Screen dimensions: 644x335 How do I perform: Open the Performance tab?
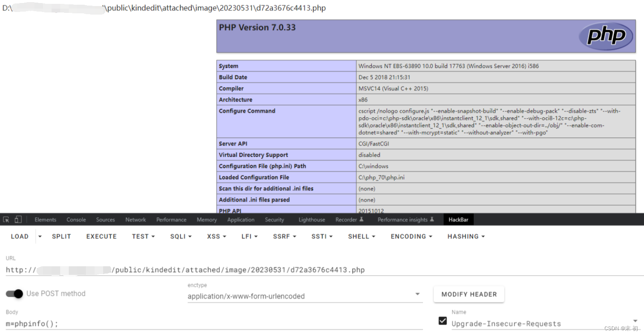[171, 219]
